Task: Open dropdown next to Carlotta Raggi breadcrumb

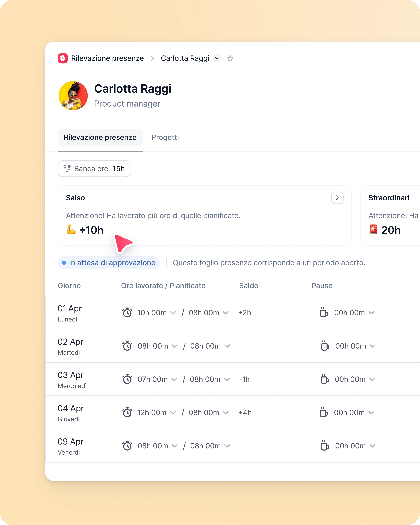Action: click(217, 58)
